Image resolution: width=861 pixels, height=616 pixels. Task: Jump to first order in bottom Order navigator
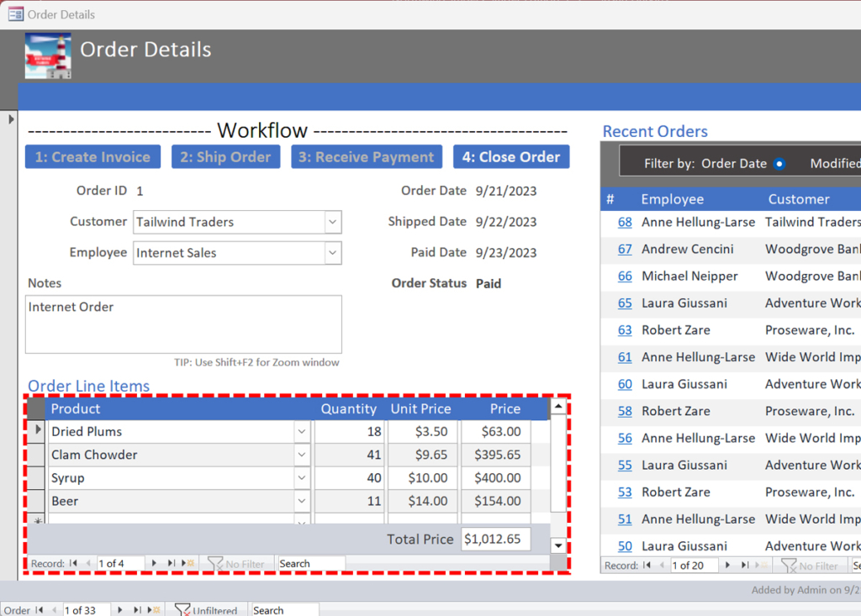(x=39, y=610)
